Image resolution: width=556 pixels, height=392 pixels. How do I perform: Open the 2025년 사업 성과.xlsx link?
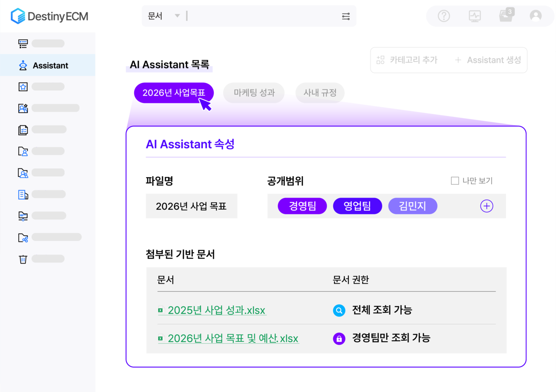point(216,310)
